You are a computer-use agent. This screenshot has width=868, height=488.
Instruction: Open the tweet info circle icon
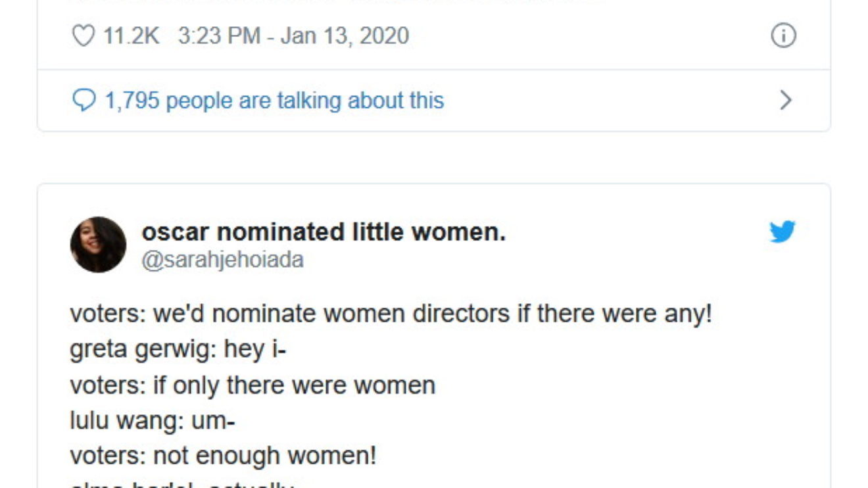pos(783,36)
